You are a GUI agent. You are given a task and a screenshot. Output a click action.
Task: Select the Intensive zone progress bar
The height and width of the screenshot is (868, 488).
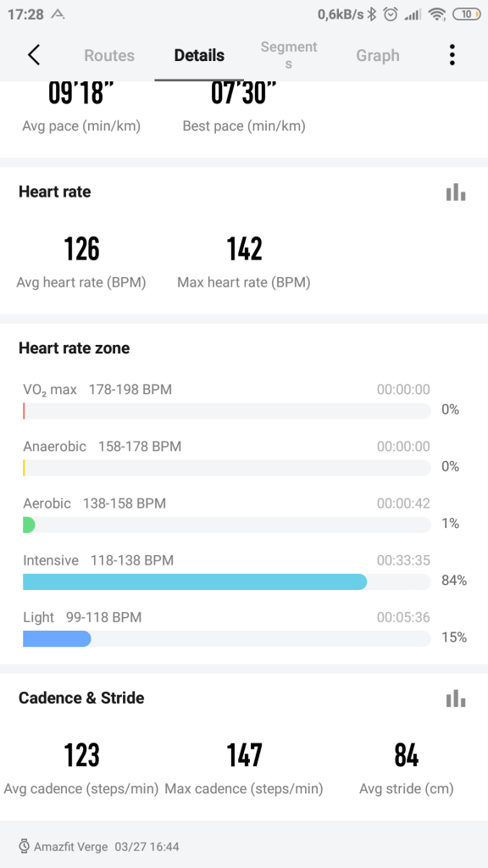pos(195,581)
